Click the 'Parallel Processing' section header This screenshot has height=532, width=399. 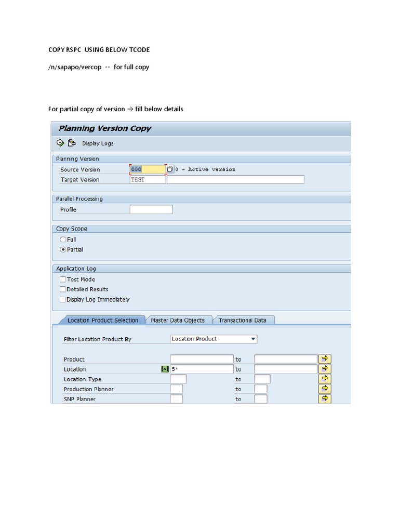(x=79, y=199)
